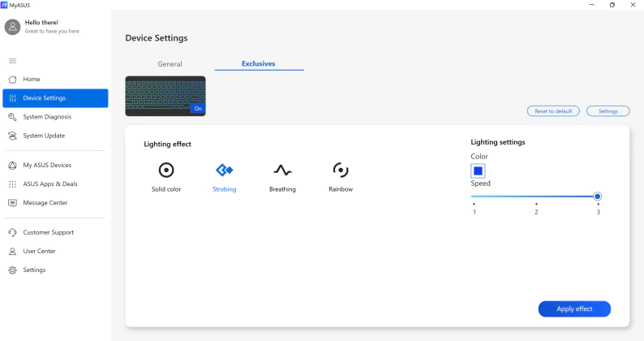
Task: Click the Device Settings sliders icon
Action: tap(13, 98)
